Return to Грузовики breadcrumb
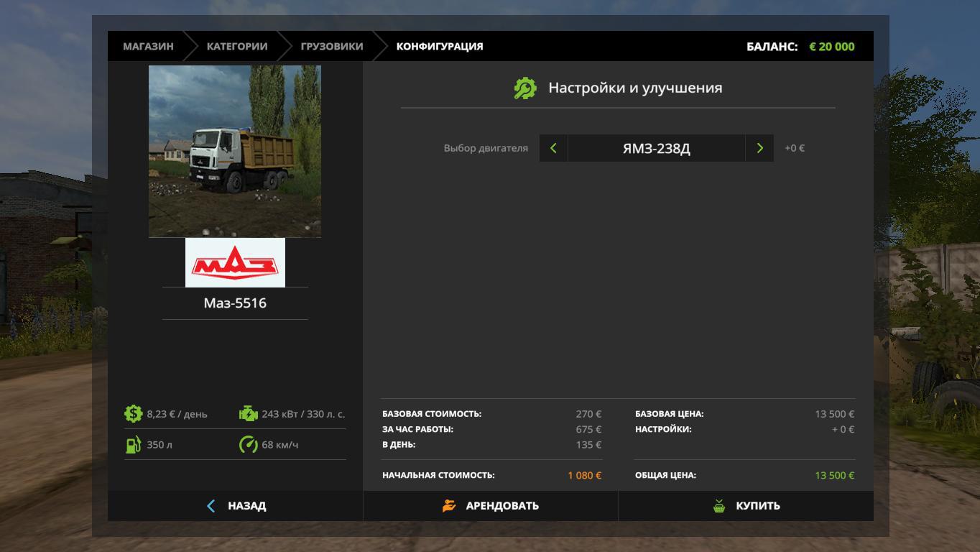The height and width of the screenshot is (552, 980). (331, 46)
